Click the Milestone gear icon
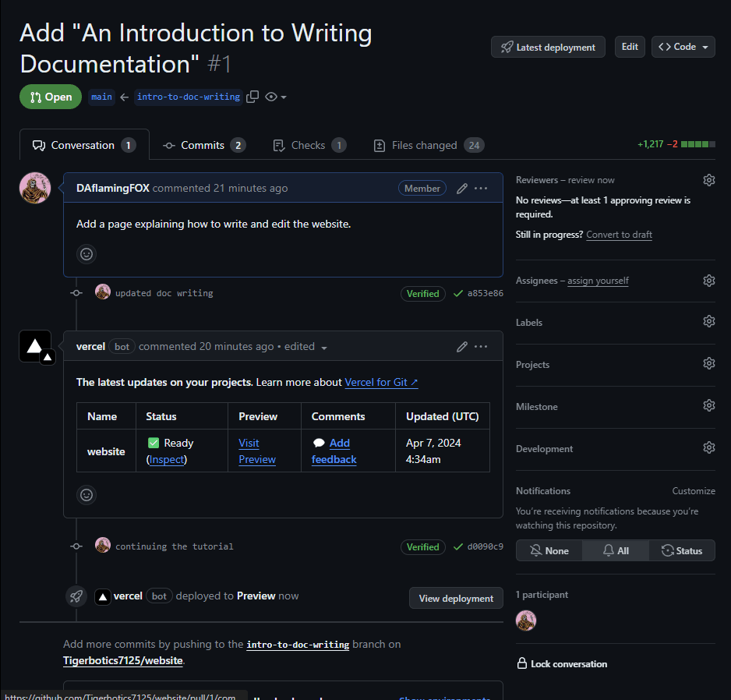Viewport: 731px width, 700px height. coord(708,406)
